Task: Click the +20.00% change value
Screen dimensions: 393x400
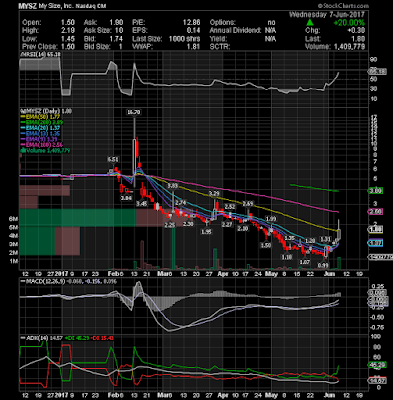Action: click(349, 23)
